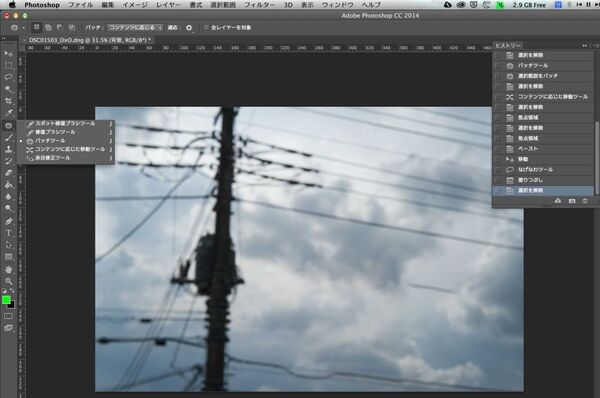Screen dimensions: 600x398
Task: Set history brush source at history パッチツール state
Action: 498,66
